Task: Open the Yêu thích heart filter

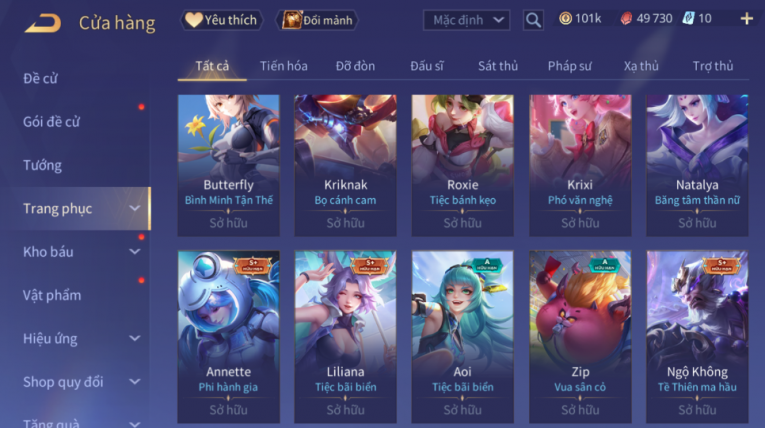Action: [x=221, y=20]
